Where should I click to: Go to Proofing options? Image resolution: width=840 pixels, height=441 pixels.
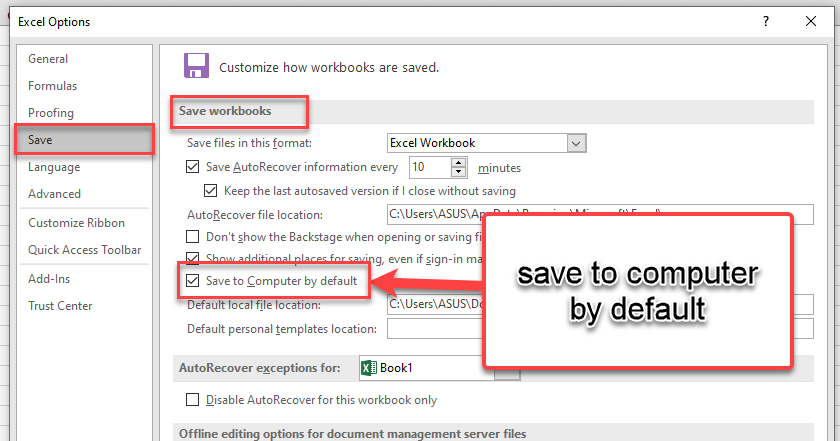coord(51,113)
